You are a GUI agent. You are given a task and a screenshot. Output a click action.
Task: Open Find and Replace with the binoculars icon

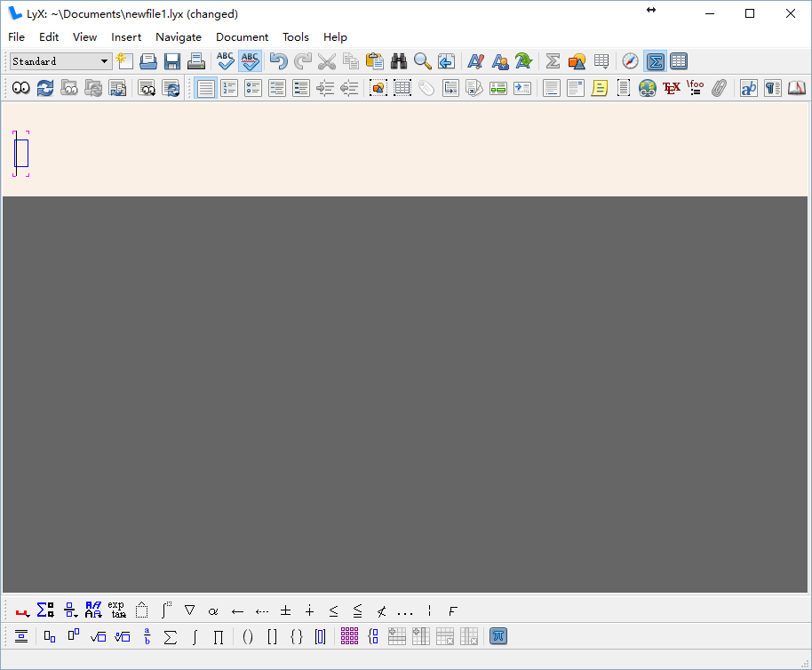click(x=398, y=61)
